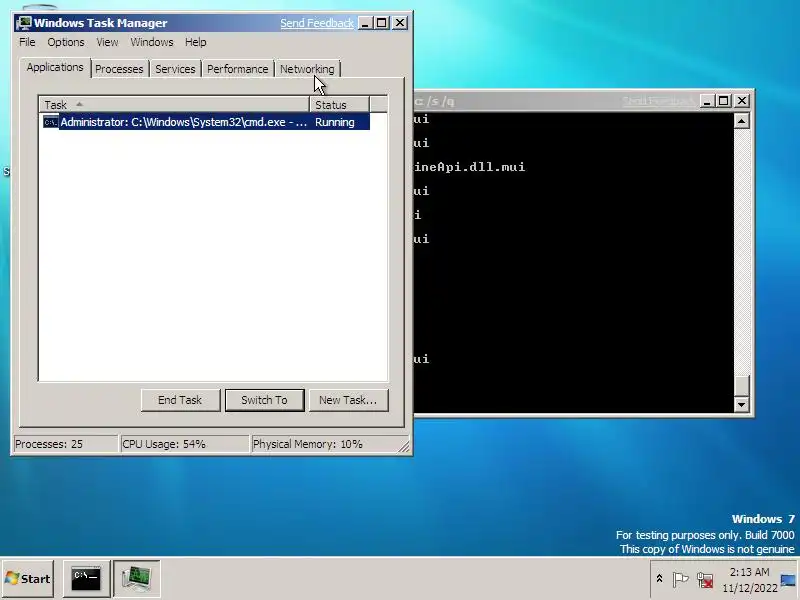Click the Show Desktop icon in tray
800x600 pixels.
pos(788,580)
